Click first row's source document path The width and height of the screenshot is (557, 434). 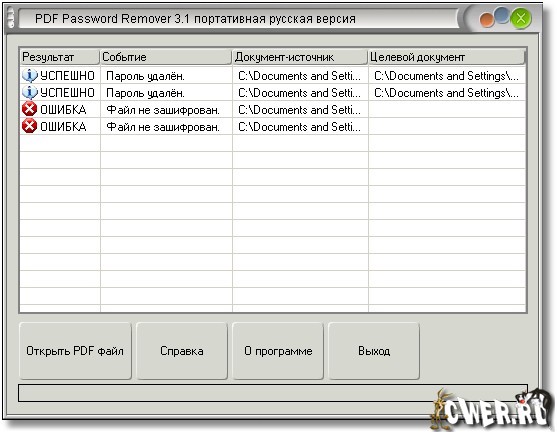[299, 76]
